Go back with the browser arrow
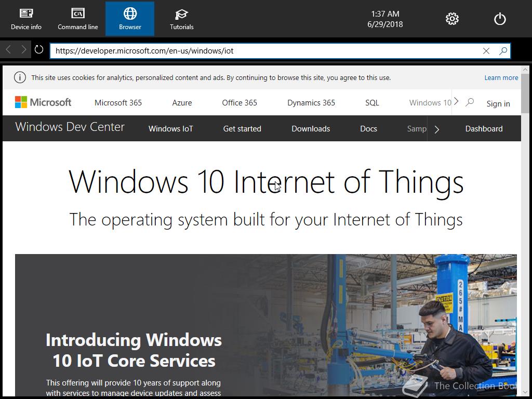 point(8,49)
